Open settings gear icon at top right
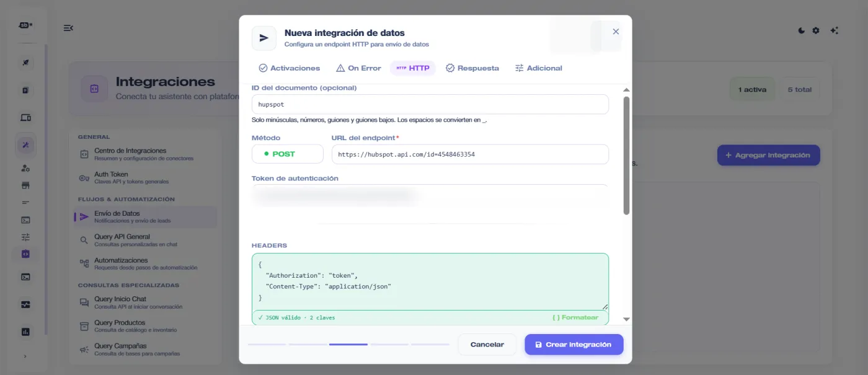The image size is (868, 375). [816, 30]
